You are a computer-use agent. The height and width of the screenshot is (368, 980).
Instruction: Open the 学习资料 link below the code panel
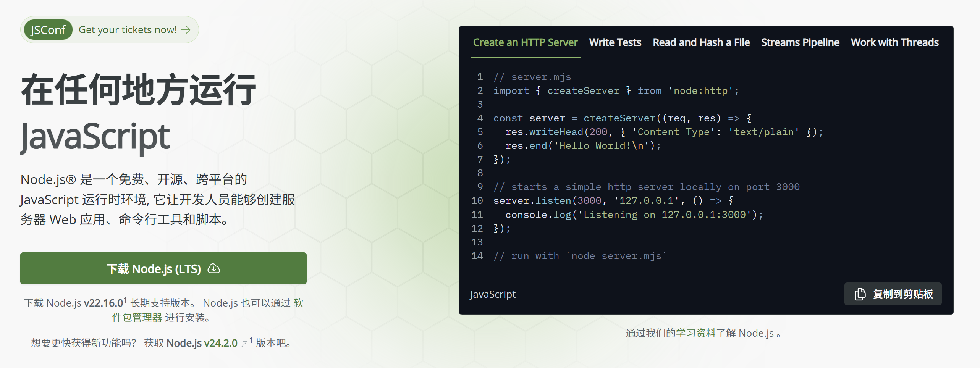(695, 333)
